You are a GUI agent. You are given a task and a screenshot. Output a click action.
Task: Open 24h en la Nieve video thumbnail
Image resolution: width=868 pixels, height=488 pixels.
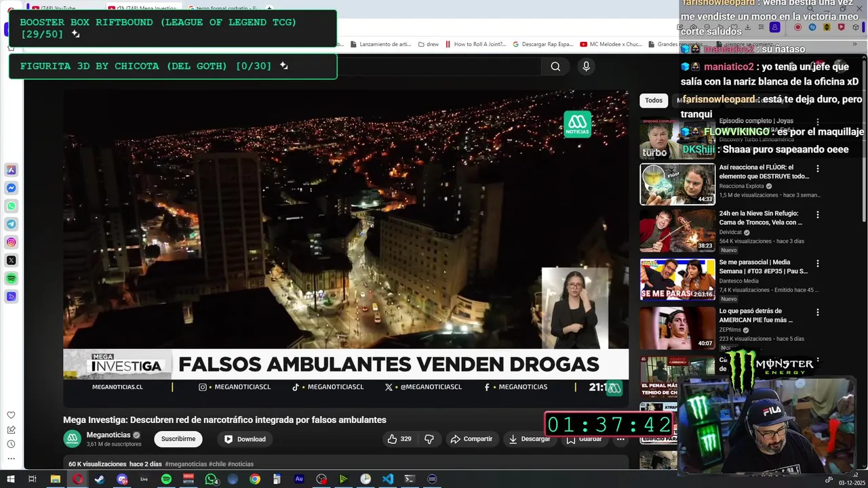(x=677, y=230)
